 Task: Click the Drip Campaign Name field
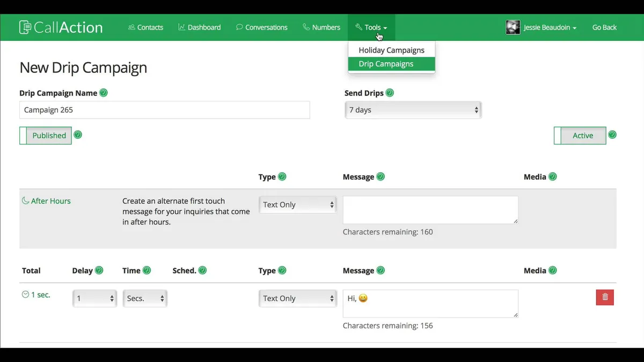coord(165,110)
